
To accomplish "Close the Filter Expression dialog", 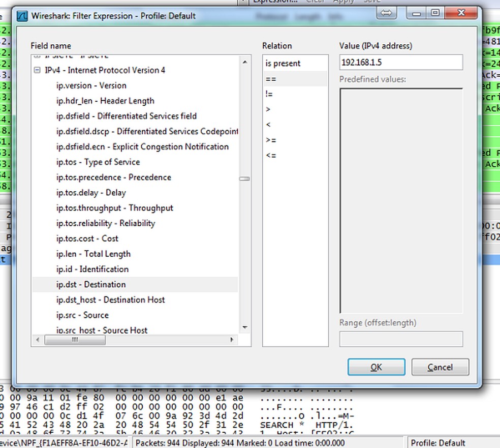I will coord(461,13).
